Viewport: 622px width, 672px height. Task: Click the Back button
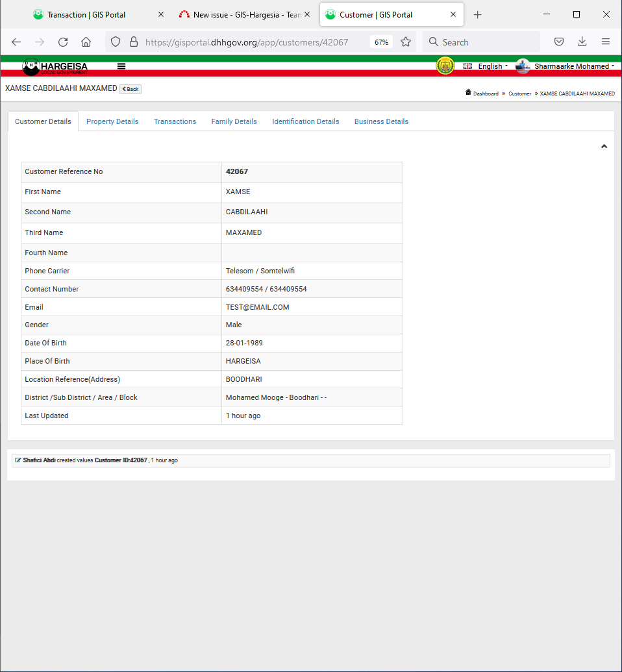click(131, 89)
